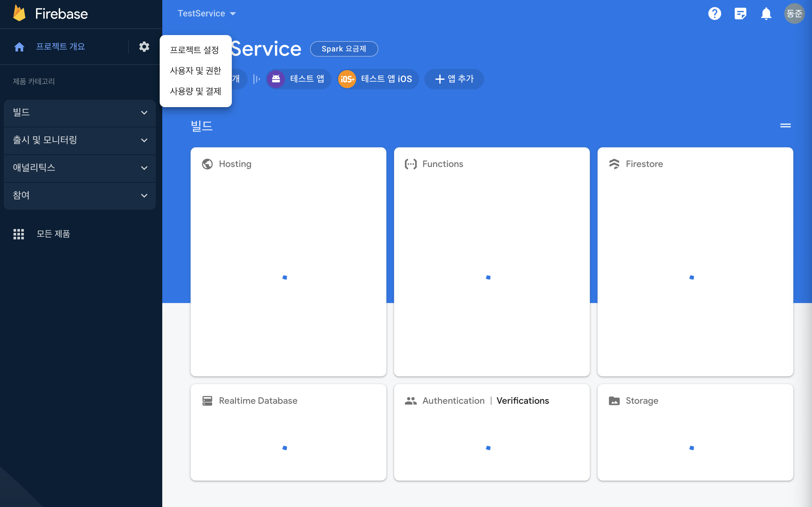Click the 빌드 section heading
Image resolution: width=812 pixels, height=507 pixels.
point(202,126)
